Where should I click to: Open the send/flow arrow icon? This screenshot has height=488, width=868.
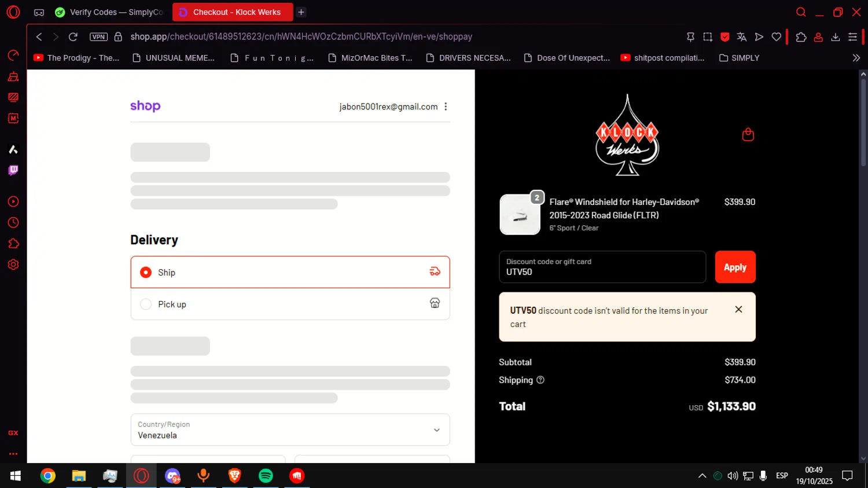759,36
